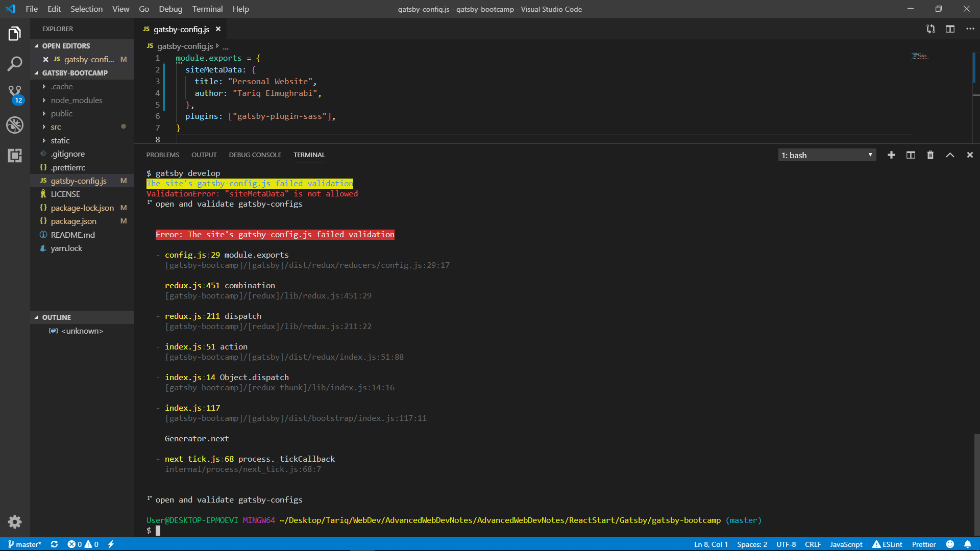980x551 pixels.
Task: Expand the src folder
Action: point(56,127)
